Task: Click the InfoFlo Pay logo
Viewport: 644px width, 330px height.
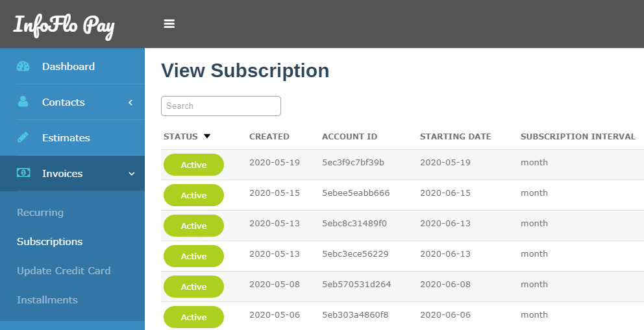Action: (x=64, y=26)
